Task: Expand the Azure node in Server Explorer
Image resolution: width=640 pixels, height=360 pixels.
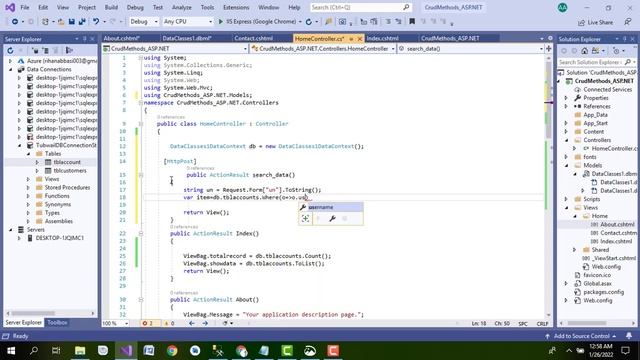Action: [11, 61]
